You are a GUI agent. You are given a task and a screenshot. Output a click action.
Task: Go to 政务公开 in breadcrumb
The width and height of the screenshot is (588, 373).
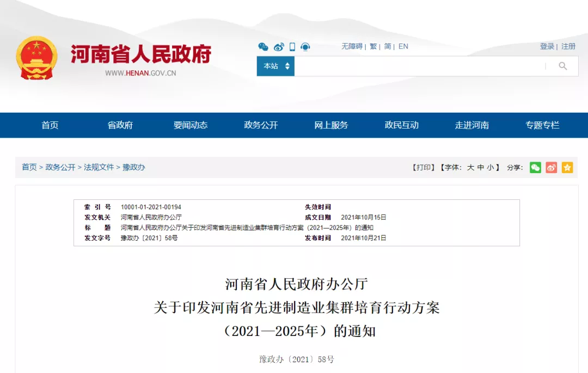[x=60, y=167]
